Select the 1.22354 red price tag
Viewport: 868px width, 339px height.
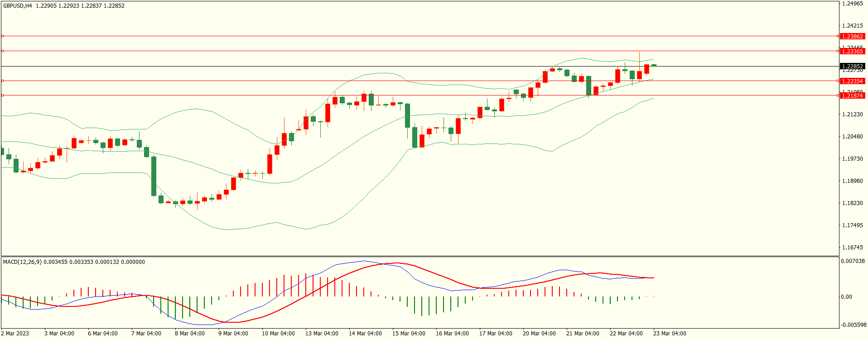click(852, 81)
